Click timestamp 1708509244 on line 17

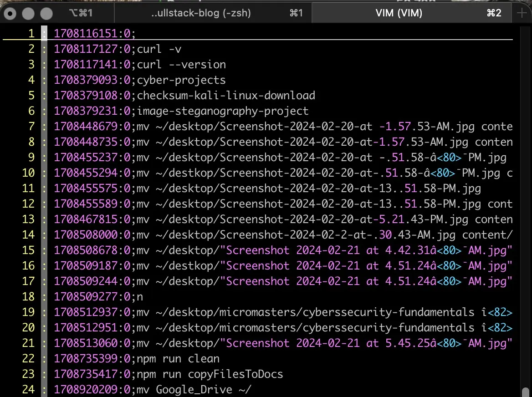click(x=86, y=281)
